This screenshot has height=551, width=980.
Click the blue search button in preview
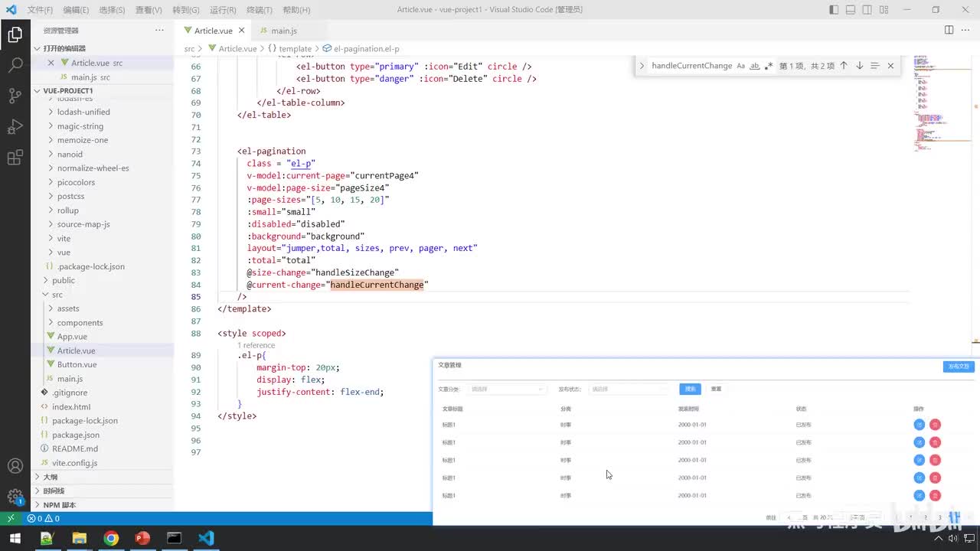tap(691, 389)
